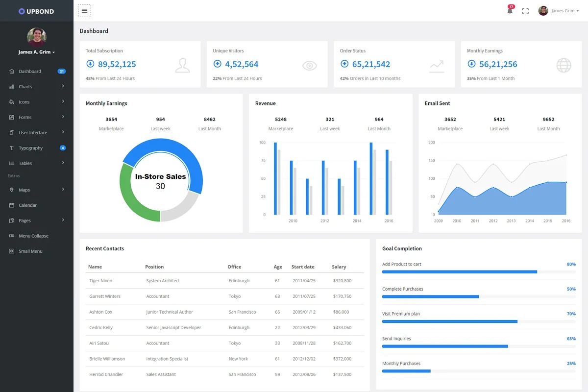Click the globe icon in Monthly Earnings card
588x392 pixels.
pyautogui.click(x=563, y=65)
